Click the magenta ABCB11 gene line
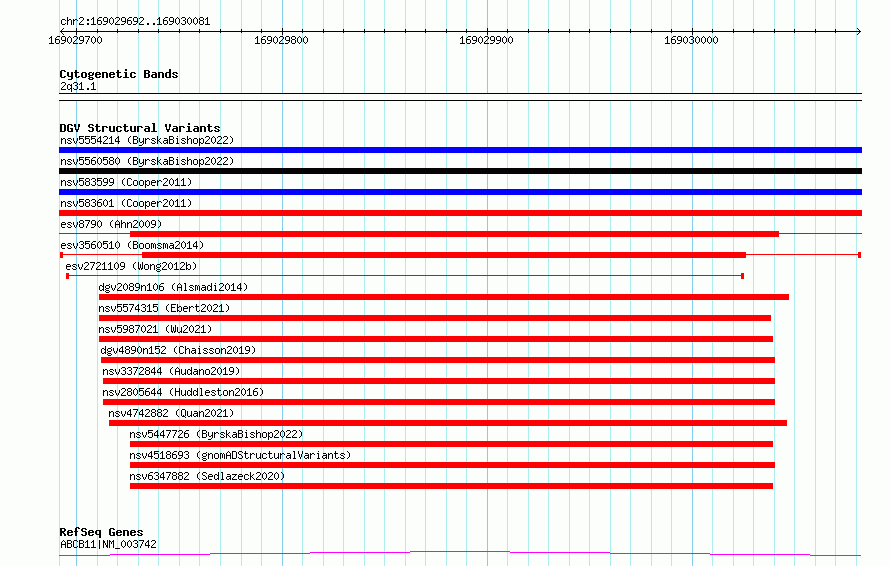Image resolution: width=890 pixels, height=566 pixels. 460,553
